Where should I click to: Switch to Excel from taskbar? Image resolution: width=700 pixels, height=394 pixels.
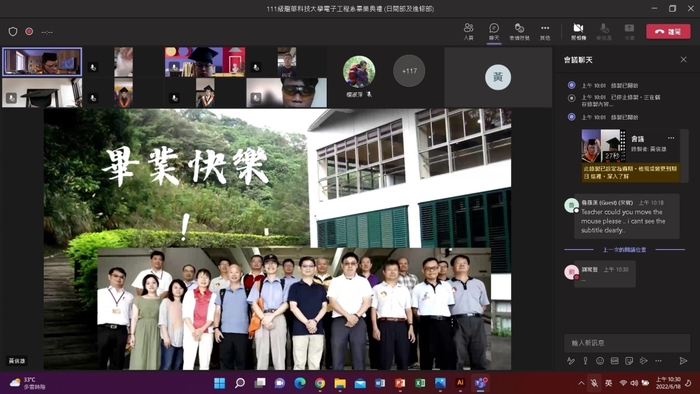click(420, 383)
